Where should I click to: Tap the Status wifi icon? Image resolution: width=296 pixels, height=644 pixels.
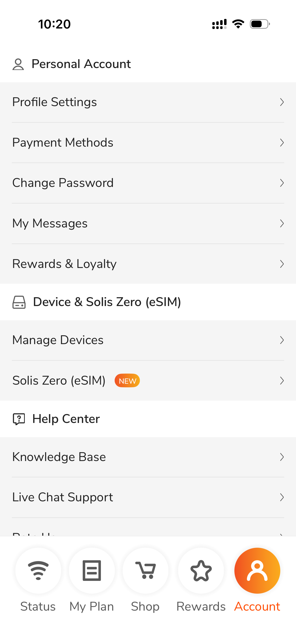(38, 571)
